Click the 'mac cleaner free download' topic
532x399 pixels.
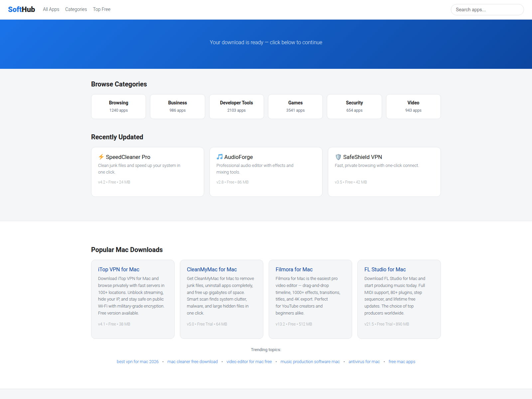tap(193, 362)
